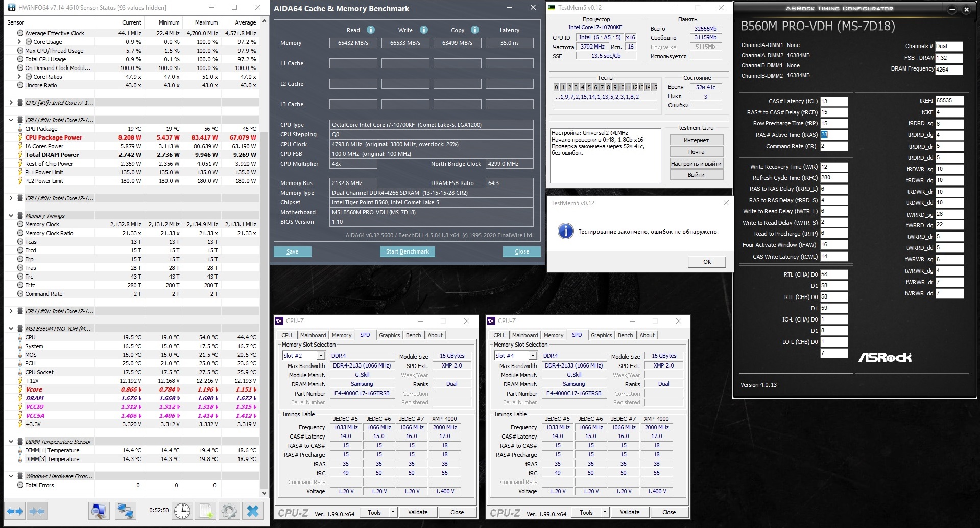Image resolution: width=980 pixels, height=528 pixels.
Task: Click the info icon next to Copy in AIDA64
Action: coord(475,30)
